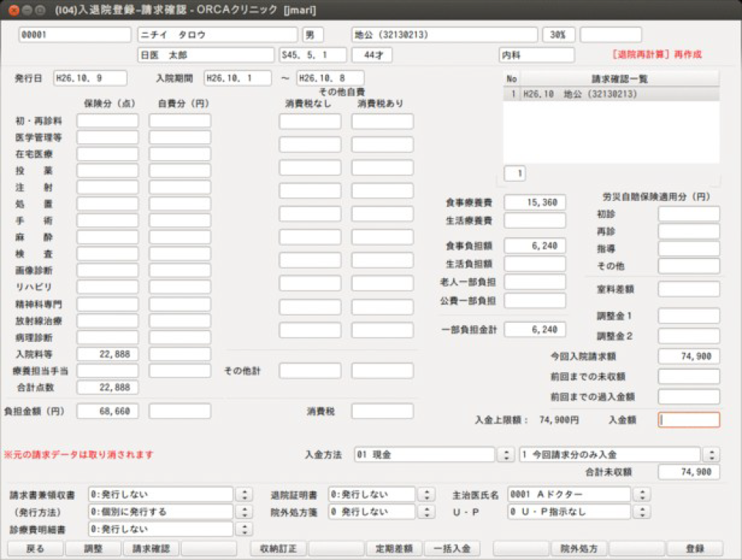Click the 請求確認一覧 column header

point(619,79)
